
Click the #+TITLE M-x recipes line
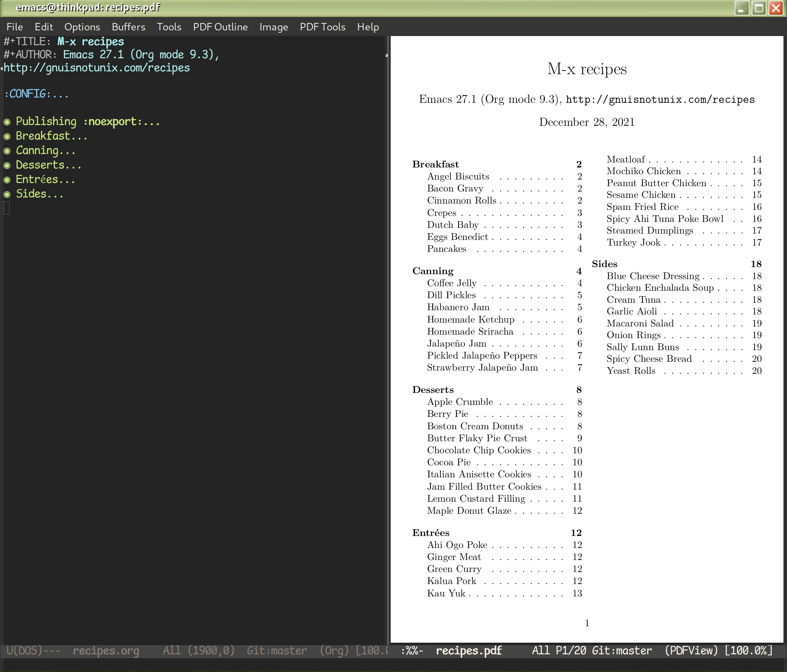tap(64, 41)
